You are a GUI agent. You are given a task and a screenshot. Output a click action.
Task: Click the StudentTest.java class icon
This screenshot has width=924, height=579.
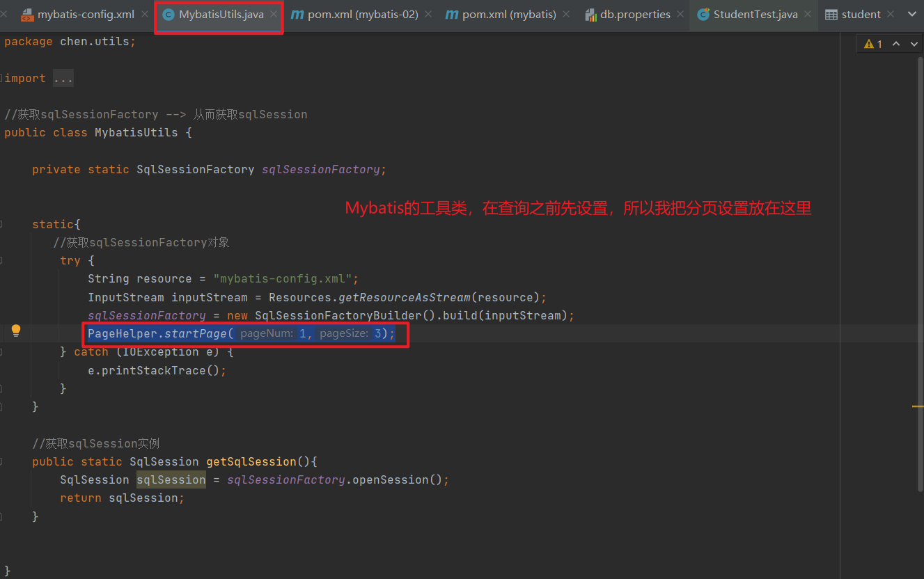(703, 15)
